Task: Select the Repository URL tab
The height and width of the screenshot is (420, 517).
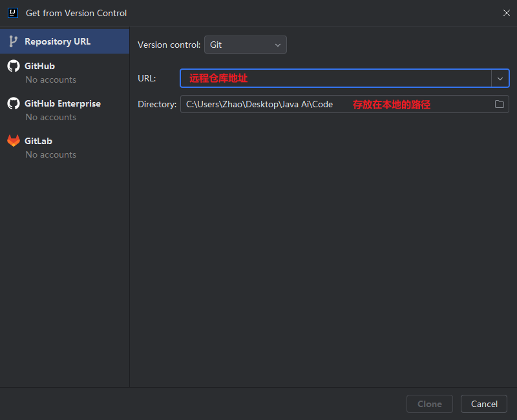Action: pos(65,41)
